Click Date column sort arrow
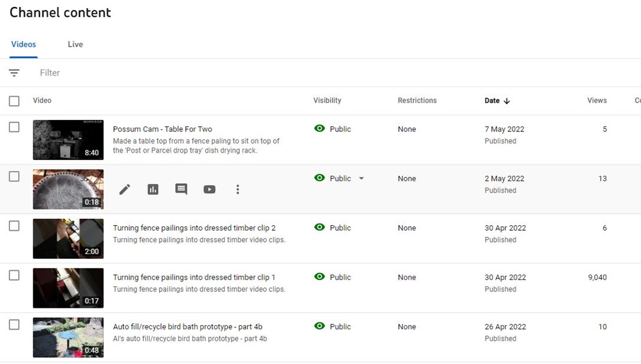Image resolution: width=641 pixels, height=364 pixels. [x=507, y=101]
